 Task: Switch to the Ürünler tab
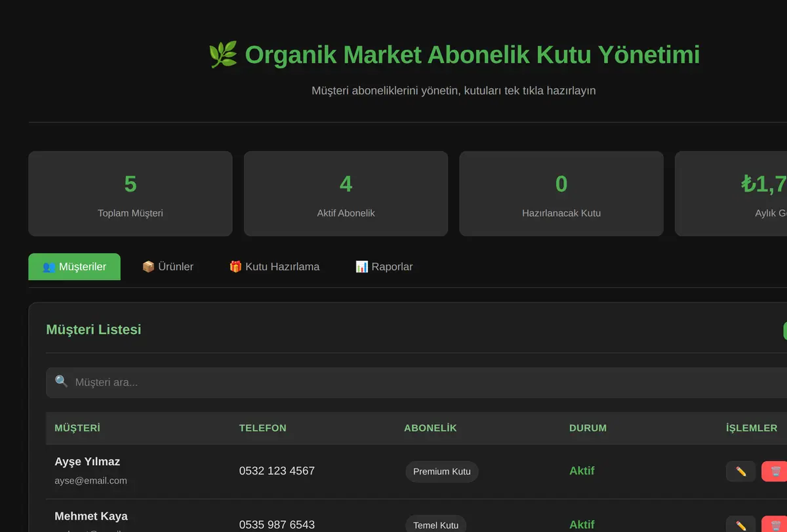pos(168,267)
